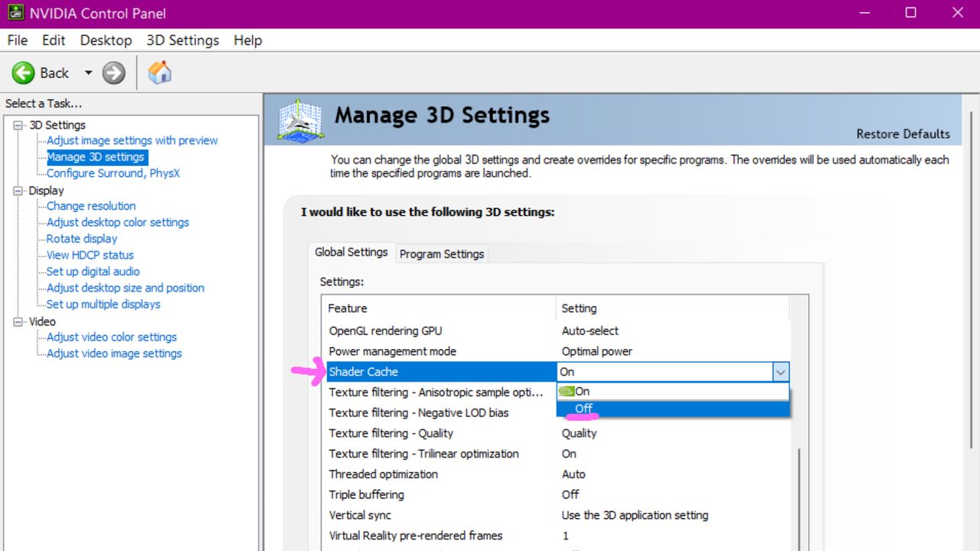
Task: Select the Vertical sync row
Action: pyautogui.click(x=557, y=515)
